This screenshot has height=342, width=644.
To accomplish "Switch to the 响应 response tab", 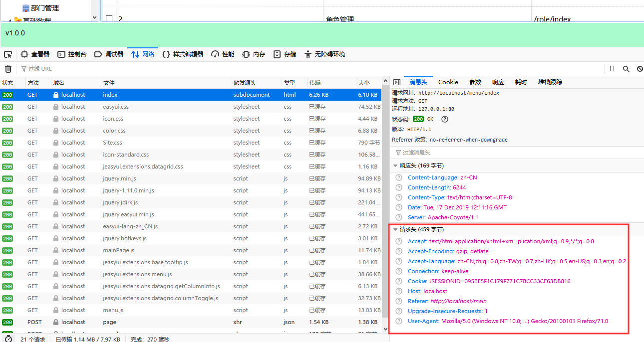I will click(x=498, y=82).
